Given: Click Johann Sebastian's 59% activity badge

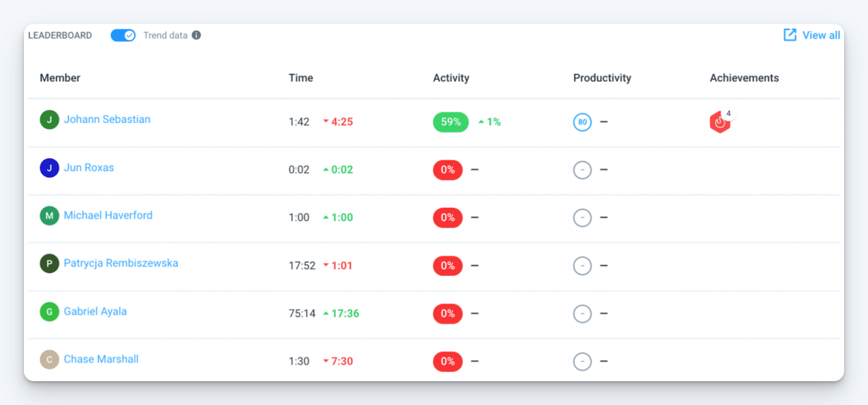Looking at the screenshot, I should pos(450,122).
